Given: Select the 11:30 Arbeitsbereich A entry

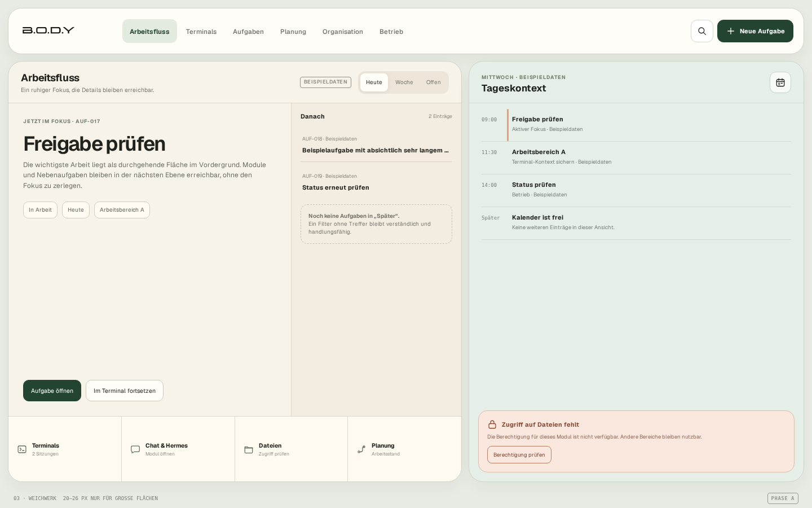Looking at the screenshot, I should [x=636, y=157].
